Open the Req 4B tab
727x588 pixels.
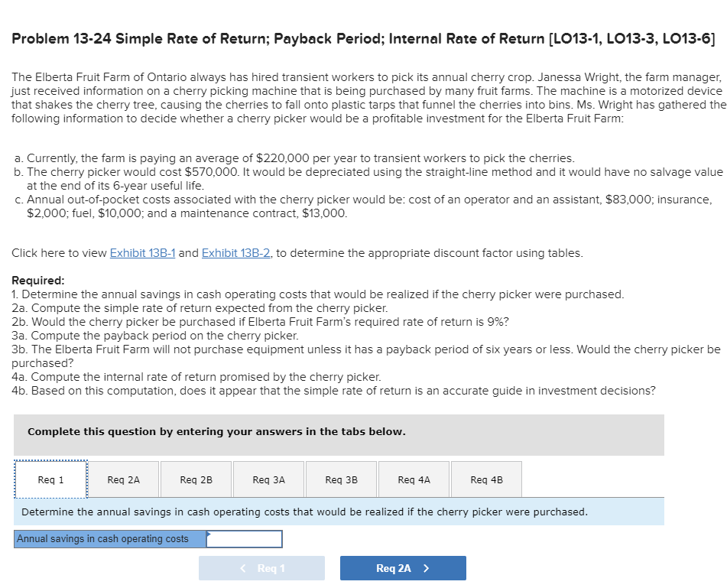[485, 479]
